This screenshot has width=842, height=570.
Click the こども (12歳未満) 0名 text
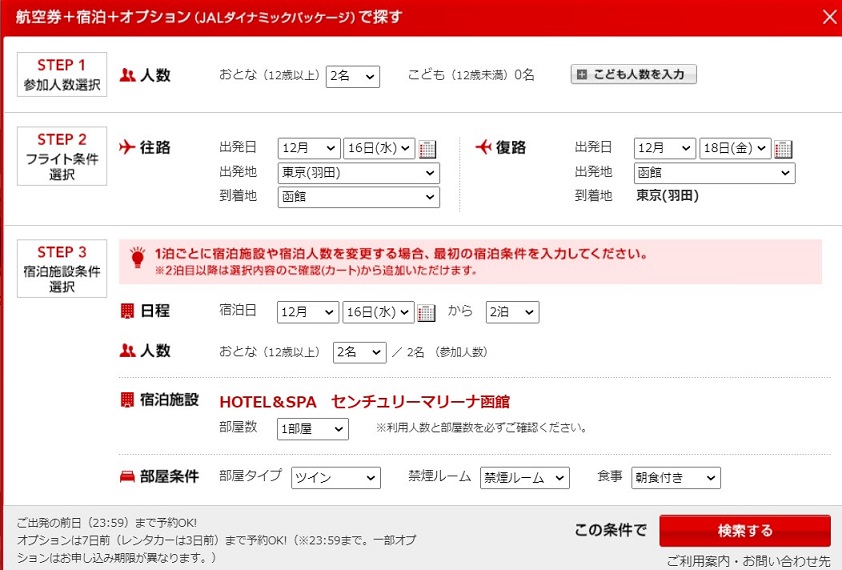click(x=471, y=75)
